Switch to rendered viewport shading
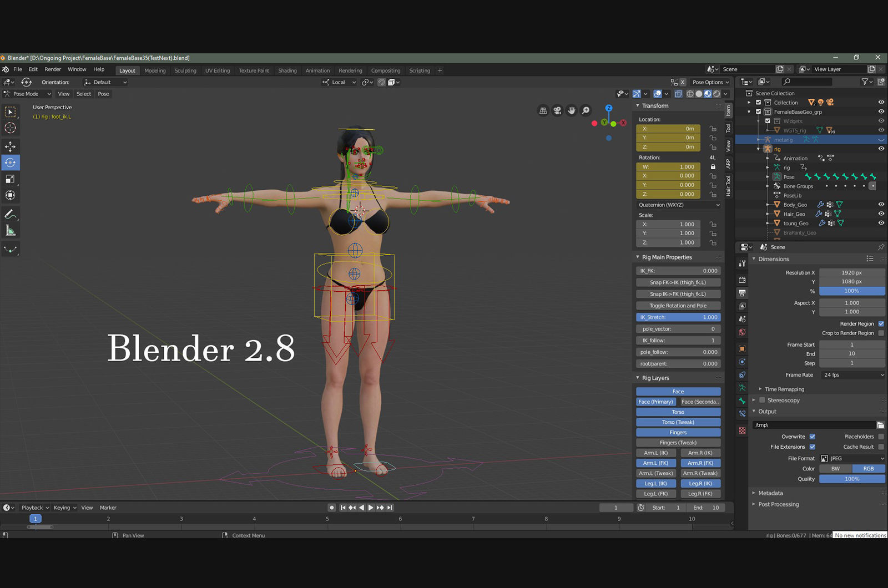 tap(717, 94)
